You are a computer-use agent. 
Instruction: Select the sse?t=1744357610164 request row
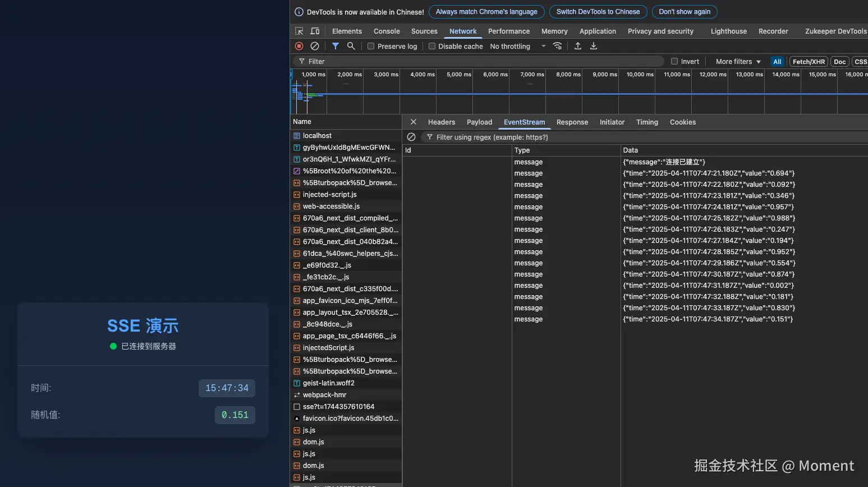pos(338,407)
